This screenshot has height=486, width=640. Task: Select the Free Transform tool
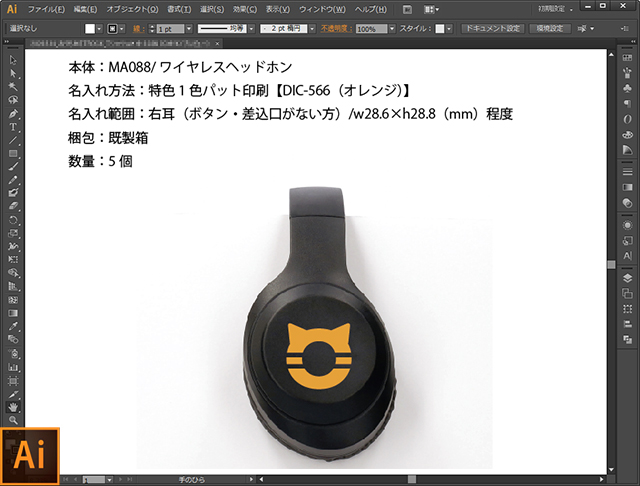tap(13, 260)
